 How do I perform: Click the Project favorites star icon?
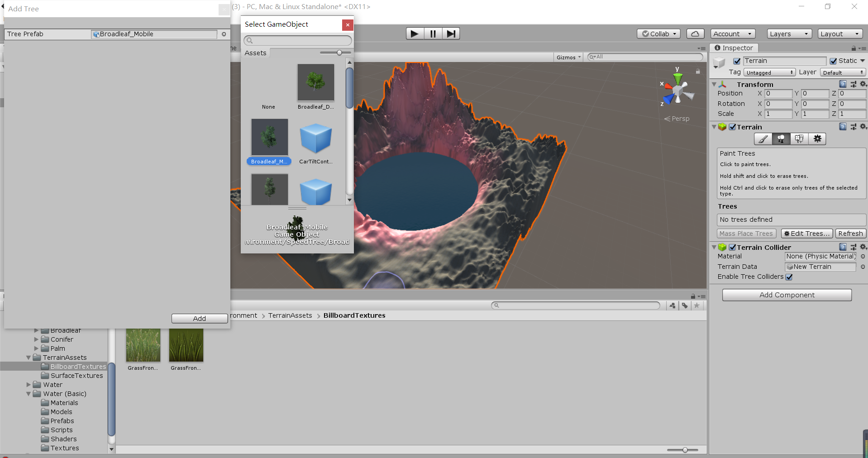tap(697, 305)
